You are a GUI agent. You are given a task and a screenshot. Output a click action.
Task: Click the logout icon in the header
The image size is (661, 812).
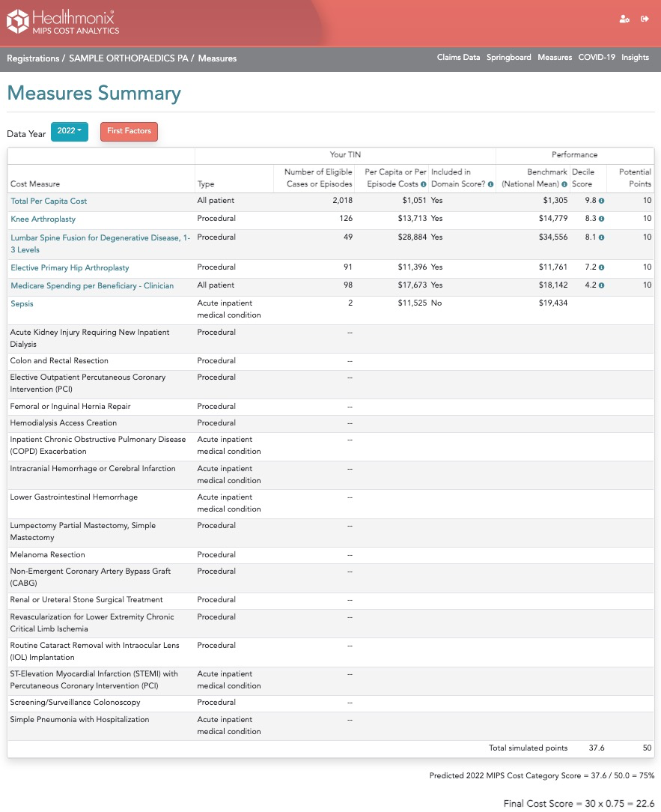645,19
